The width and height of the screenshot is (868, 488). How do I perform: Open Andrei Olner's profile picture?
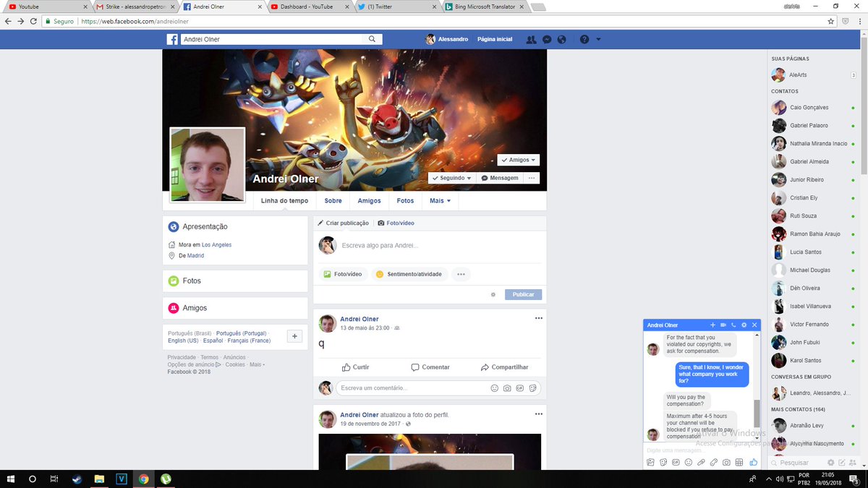point(208,166)
